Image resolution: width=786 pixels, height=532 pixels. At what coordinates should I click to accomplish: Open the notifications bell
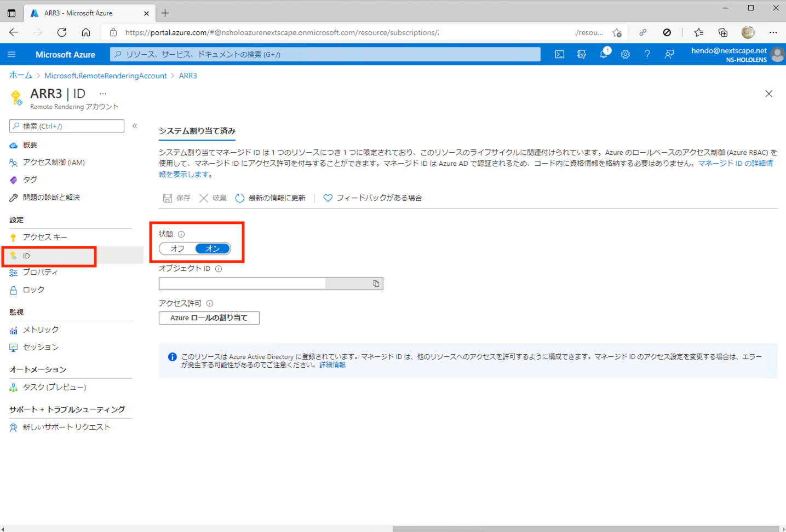(604, 54)
